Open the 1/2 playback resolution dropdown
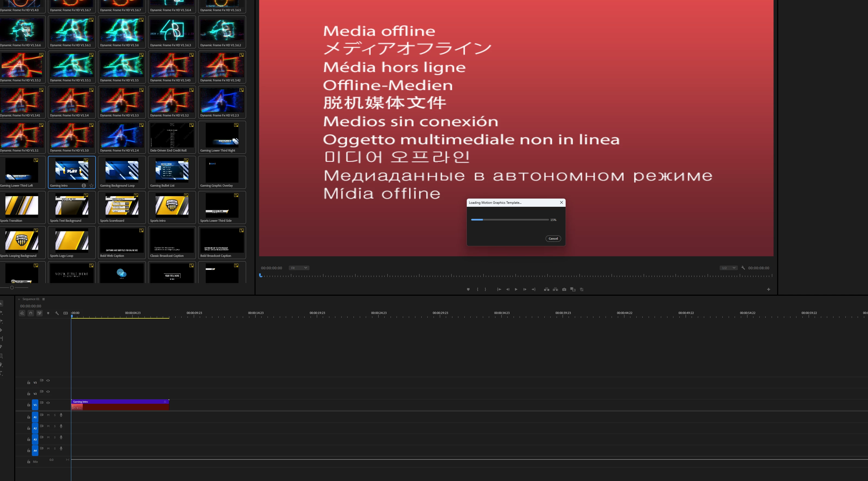Screen dimensions: 868x481 (x=728, y=268)
